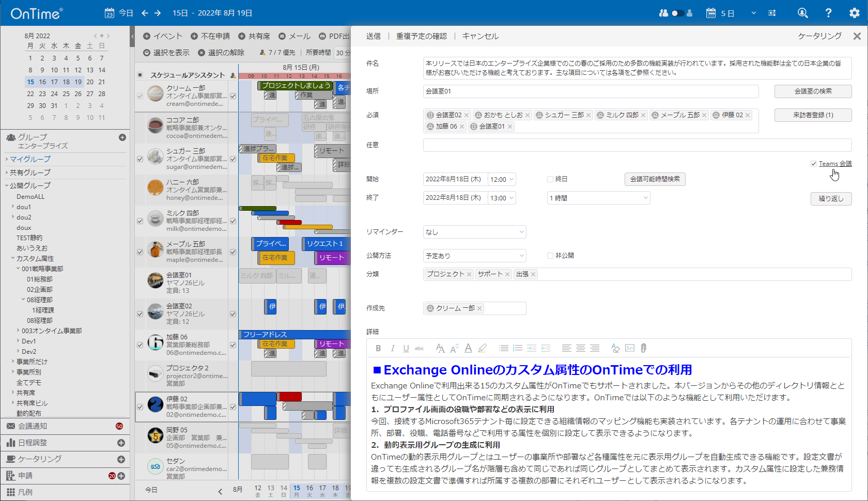
Task: Select the メール toolbar icon
Action: (x=295, y=36)
